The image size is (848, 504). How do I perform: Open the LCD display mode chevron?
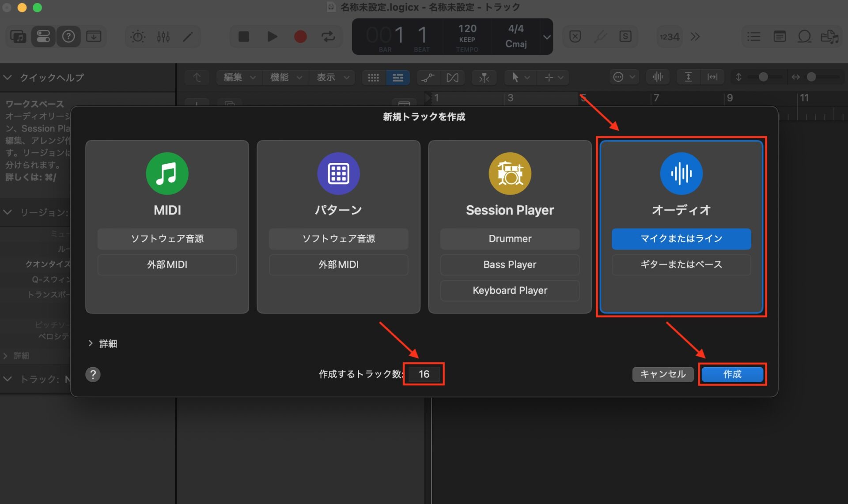547,37
